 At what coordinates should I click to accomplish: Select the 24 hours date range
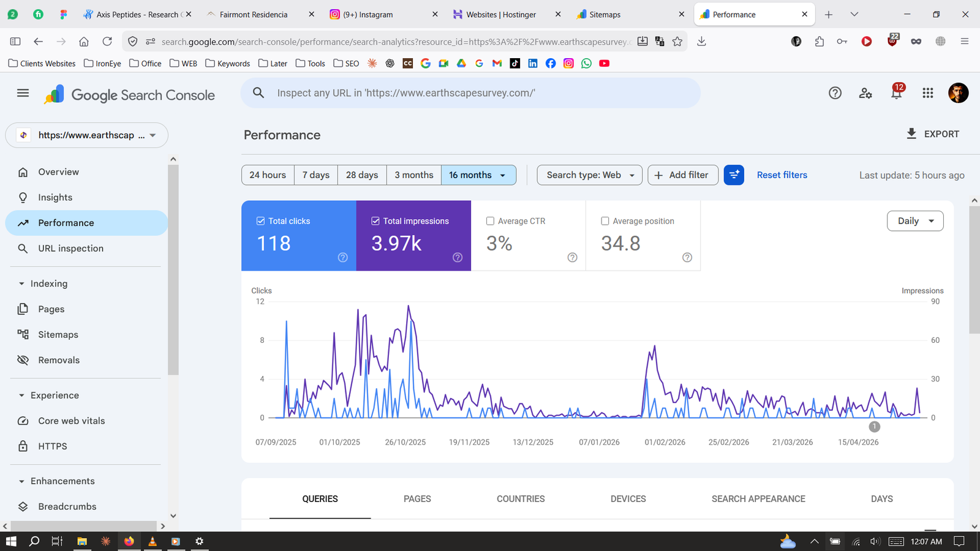coord(268,175)
